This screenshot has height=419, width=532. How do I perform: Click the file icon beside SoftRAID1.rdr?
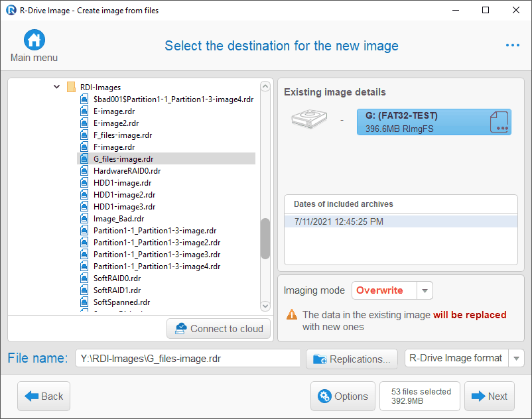[x=84, y=290]
